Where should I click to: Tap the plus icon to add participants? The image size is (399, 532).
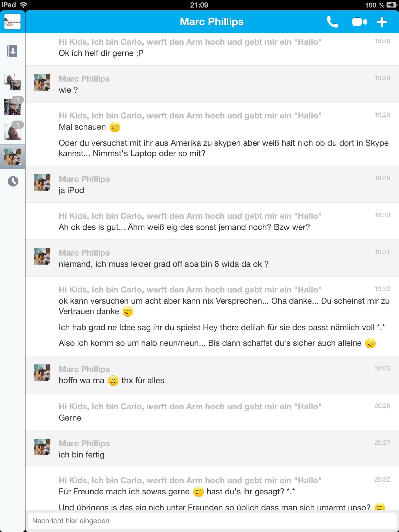[x=382, y=22]
